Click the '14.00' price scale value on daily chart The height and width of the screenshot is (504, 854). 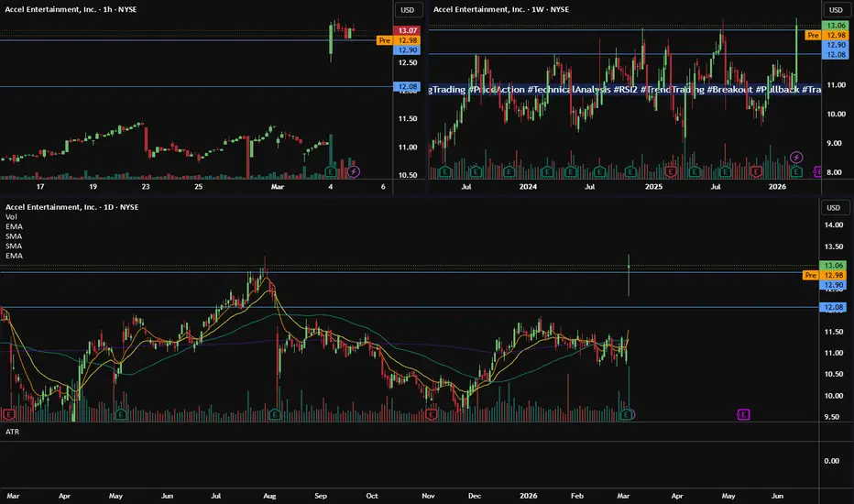click(833, 225)
